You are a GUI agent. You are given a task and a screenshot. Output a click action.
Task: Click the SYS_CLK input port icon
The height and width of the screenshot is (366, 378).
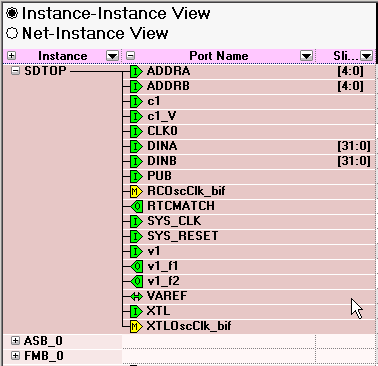pos(136,221)
